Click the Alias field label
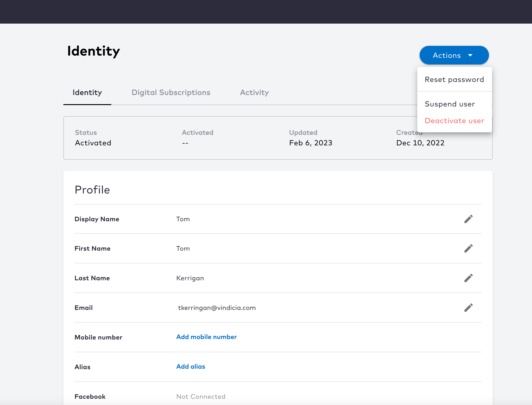 (x=82, y=367)
